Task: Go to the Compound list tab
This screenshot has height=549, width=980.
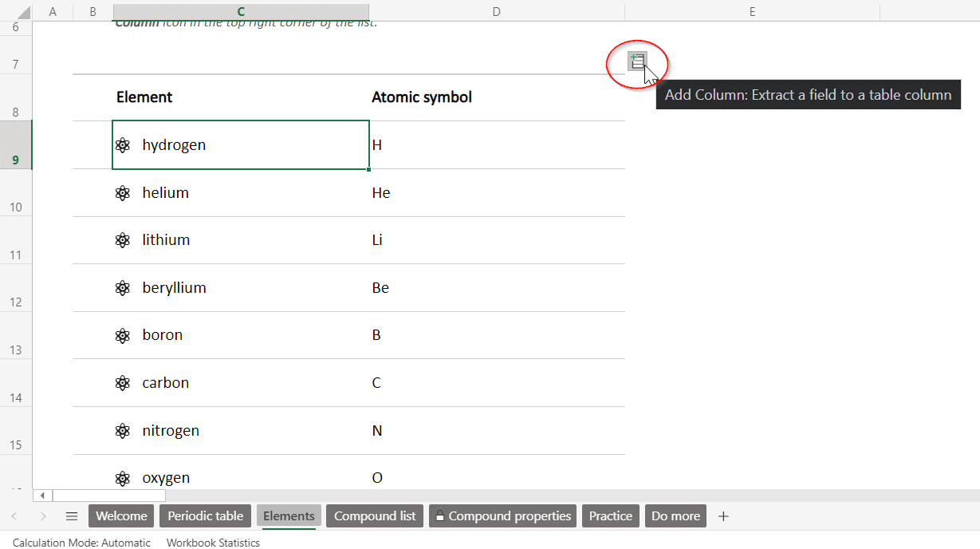Action: 375,516
